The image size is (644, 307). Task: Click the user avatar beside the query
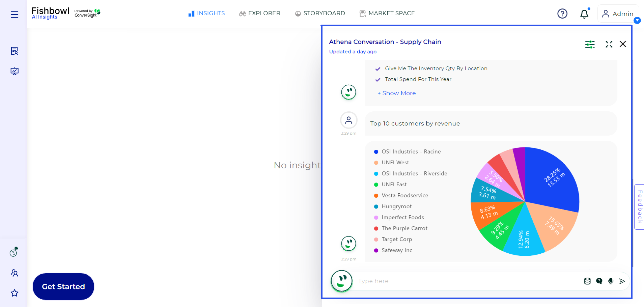click(349, 120)
